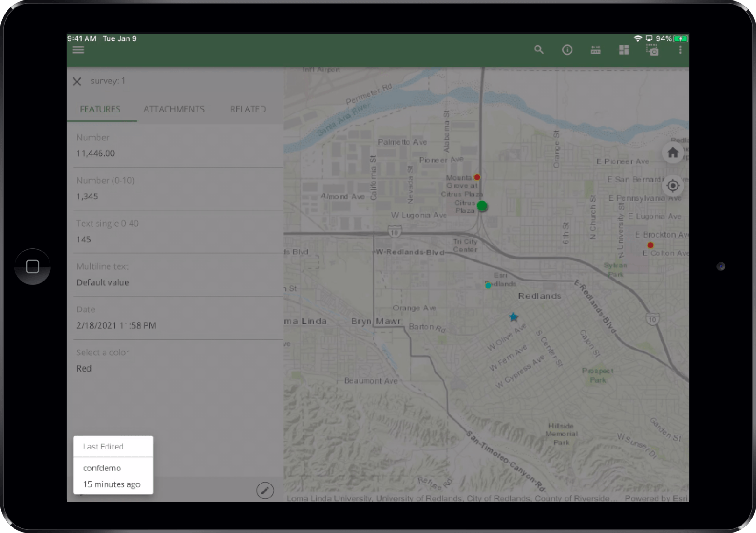The width and height of the screenshot is (756, 533).
Task: Click the screen mirroring status icon
Action: (649, 38)
